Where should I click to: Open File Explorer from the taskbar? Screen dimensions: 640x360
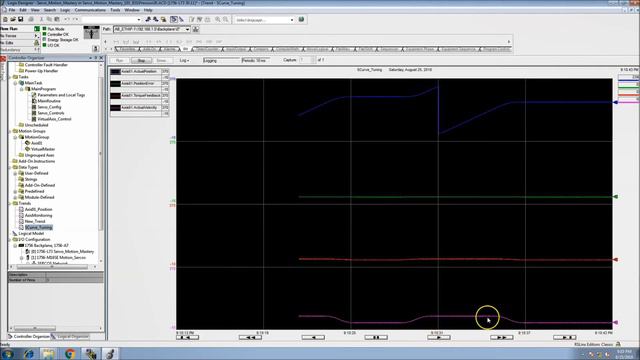coord(49,354)
